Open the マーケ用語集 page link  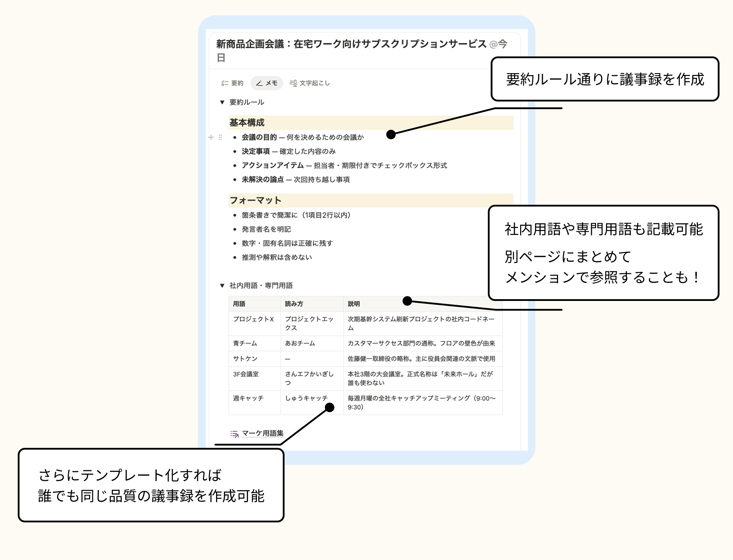(263, 433)
